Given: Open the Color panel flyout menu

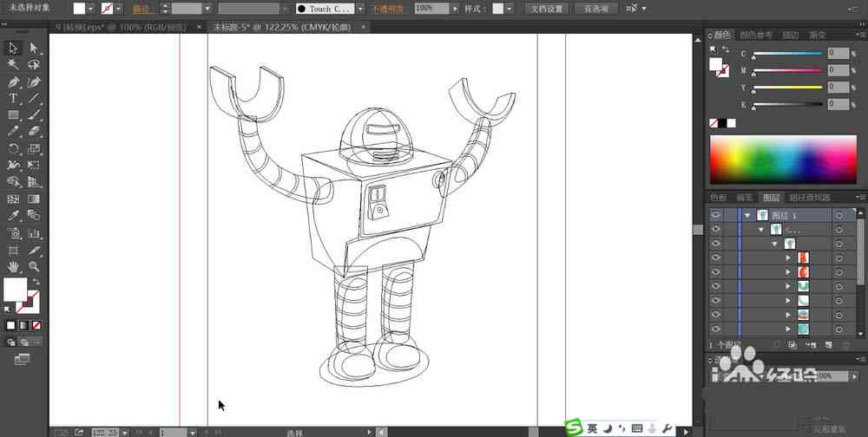Looking at the screenshot, I should click(861, 35).
